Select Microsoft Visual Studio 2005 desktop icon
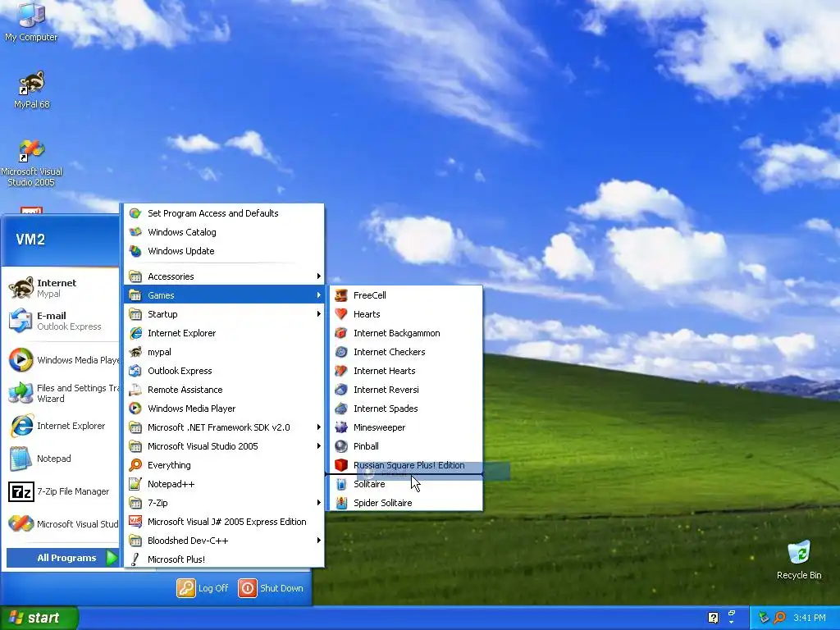 point(31,162)
